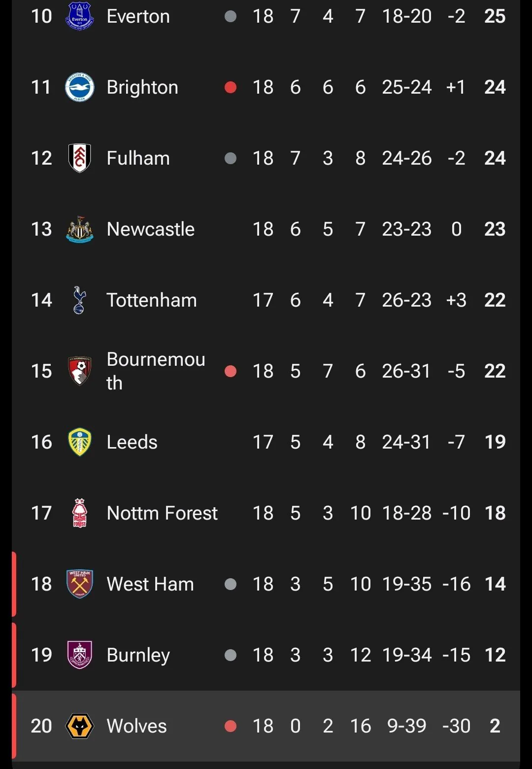Tap the Everton club crest

pos(79,16)
